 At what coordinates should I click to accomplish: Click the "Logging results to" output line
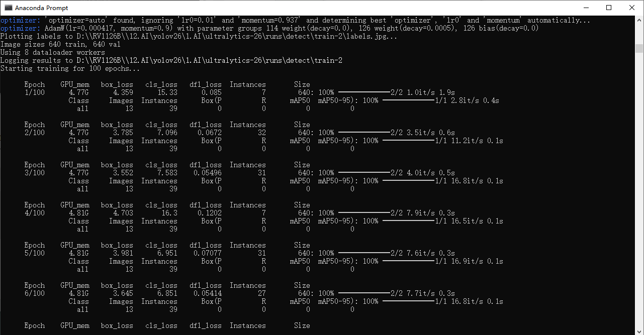tap(171, 61)
